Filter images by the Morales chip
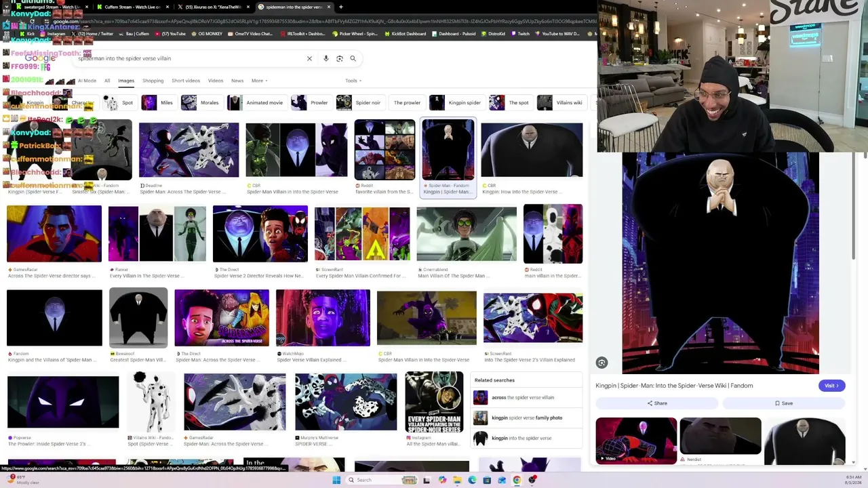Image resolution: width=868 pixels, height=488 pixels. pyautogui.click(x=200, y=103)
